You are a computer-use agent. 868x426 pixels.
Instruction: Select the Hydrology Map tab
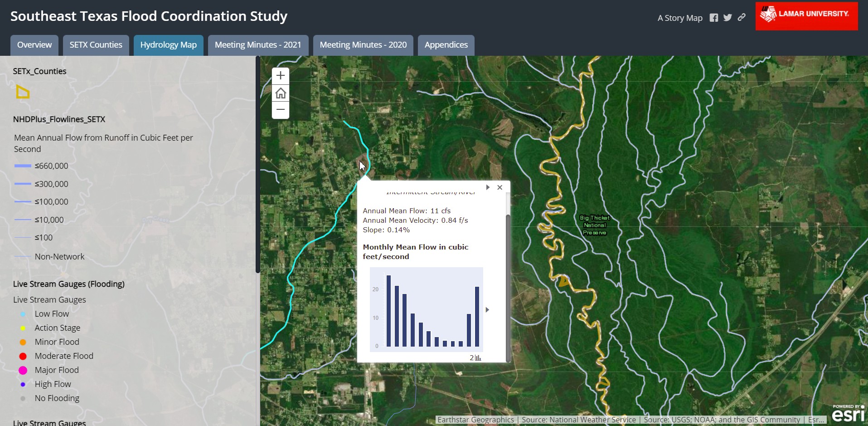click(168, 45)
